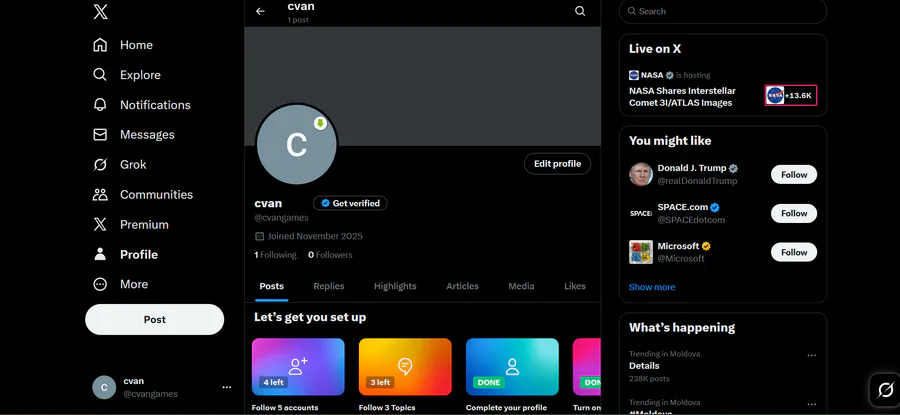Open account menu three dots beside cvan
This screenshot has height=415, width=900.
(x=227, y=387)
